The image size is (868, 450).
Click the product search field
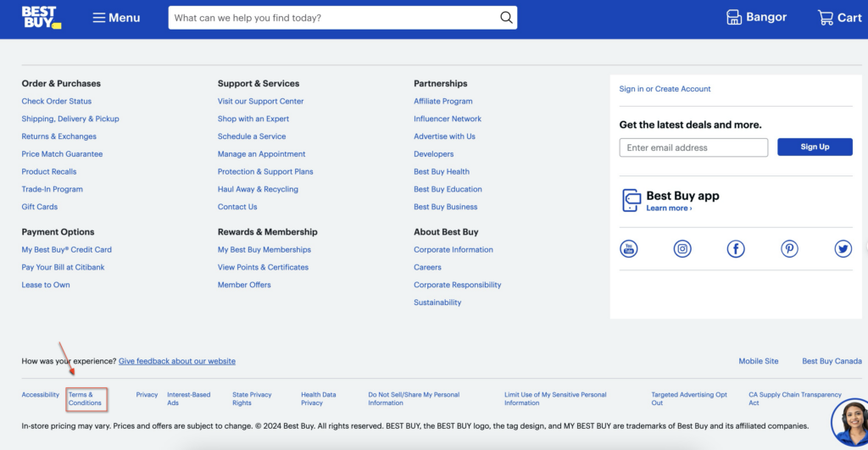pos(331,18)
